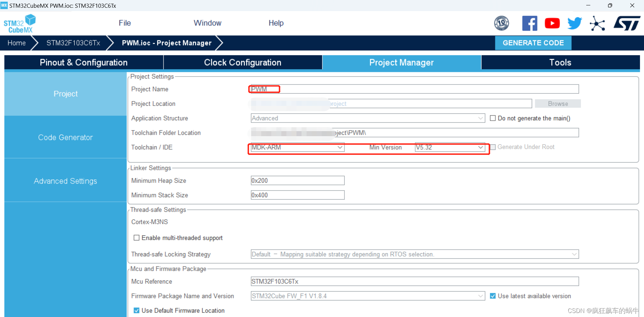
Task: Click the MX application icon in title bar
Action: coord(4,5)
